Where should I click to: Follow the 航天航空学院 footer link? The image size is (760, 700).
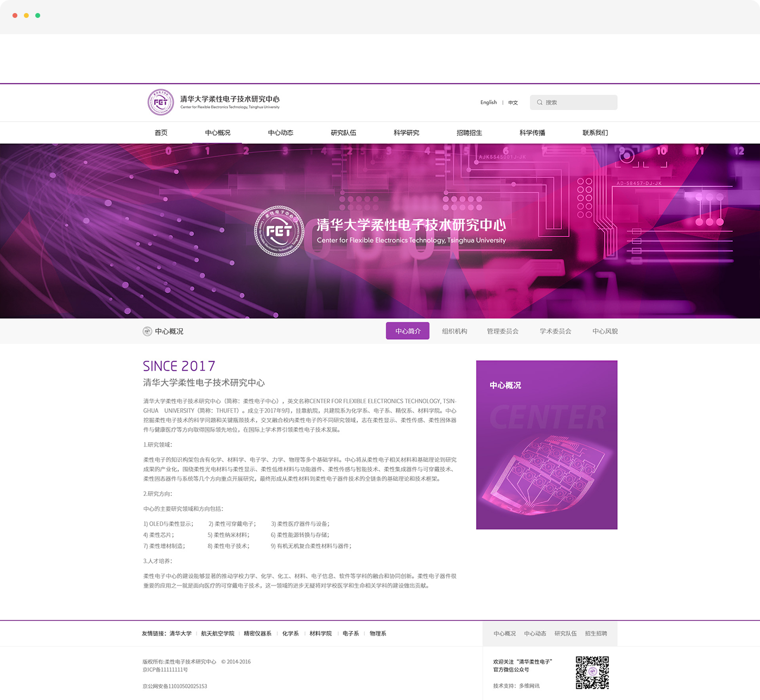pyautogui.click(x=218, y=633)
